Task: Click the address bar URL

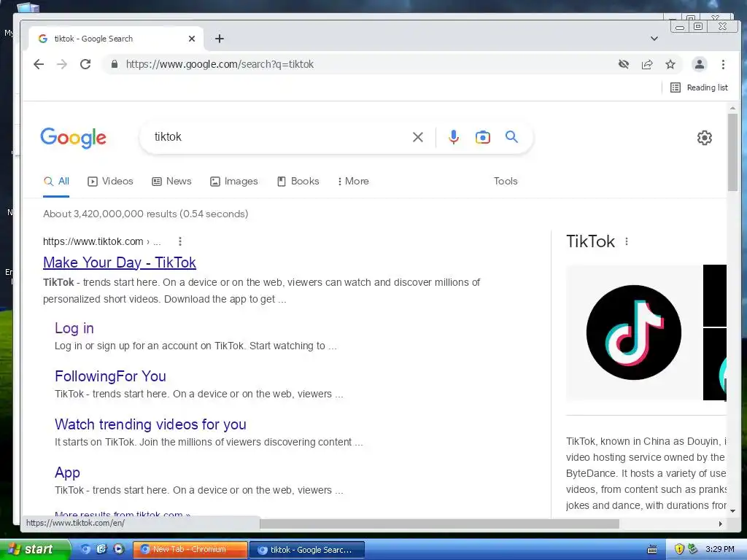Action: click(220, 64)
